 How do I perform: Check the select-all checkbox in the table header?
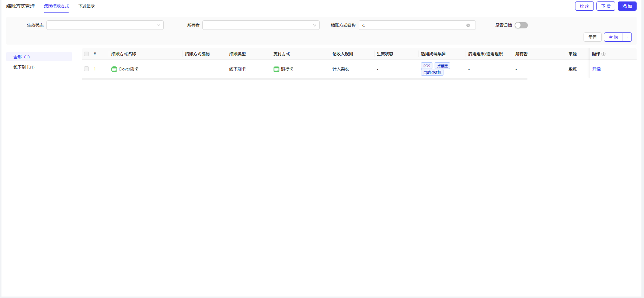(x=87, y=54)
